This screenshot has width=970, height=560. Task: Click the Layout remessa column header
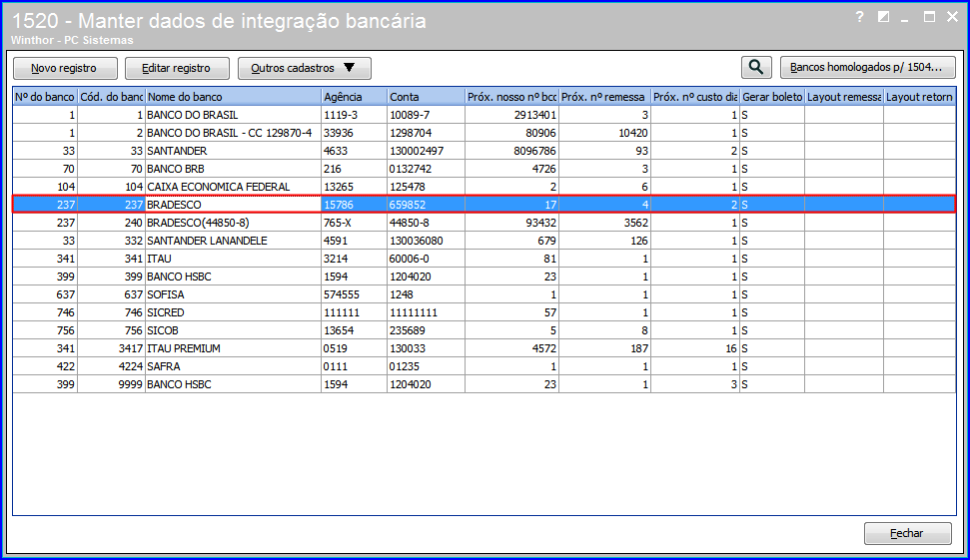844,97
